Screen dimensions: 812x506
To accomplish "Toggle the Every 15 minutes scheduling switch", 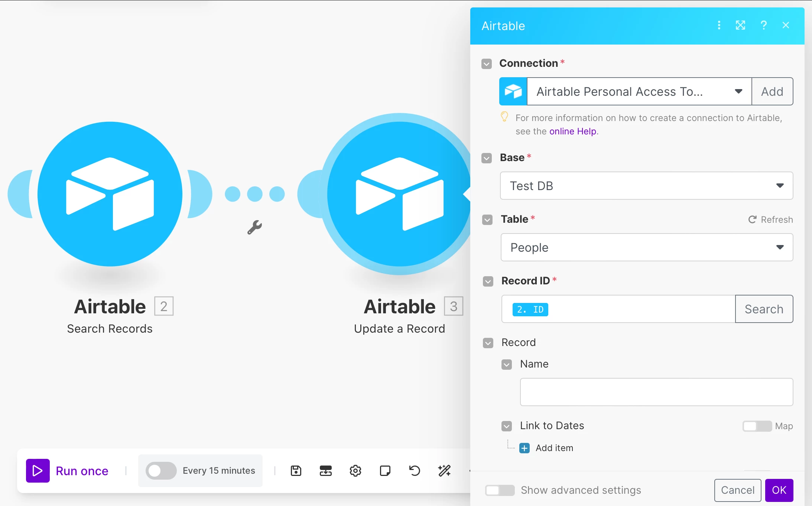I will click(x=161, y=471).
